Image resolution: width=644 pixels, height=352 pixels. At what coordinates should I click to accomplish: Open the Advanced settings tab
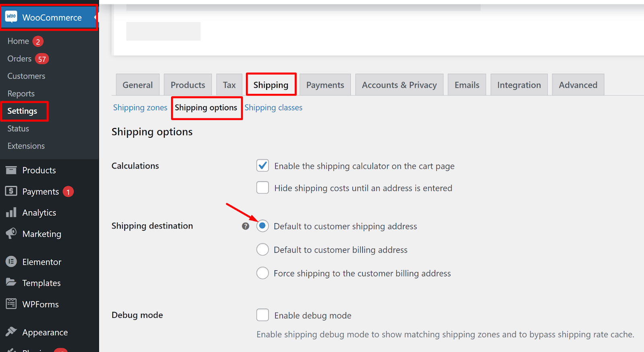tap(578, 85)
